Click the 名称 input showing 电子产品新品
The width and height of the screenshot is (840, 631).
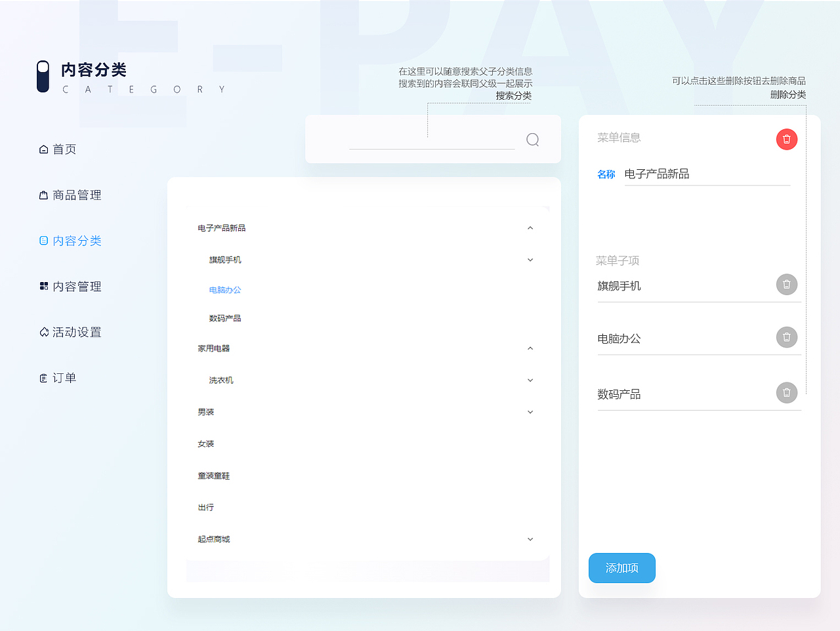(x=707, y=173)
